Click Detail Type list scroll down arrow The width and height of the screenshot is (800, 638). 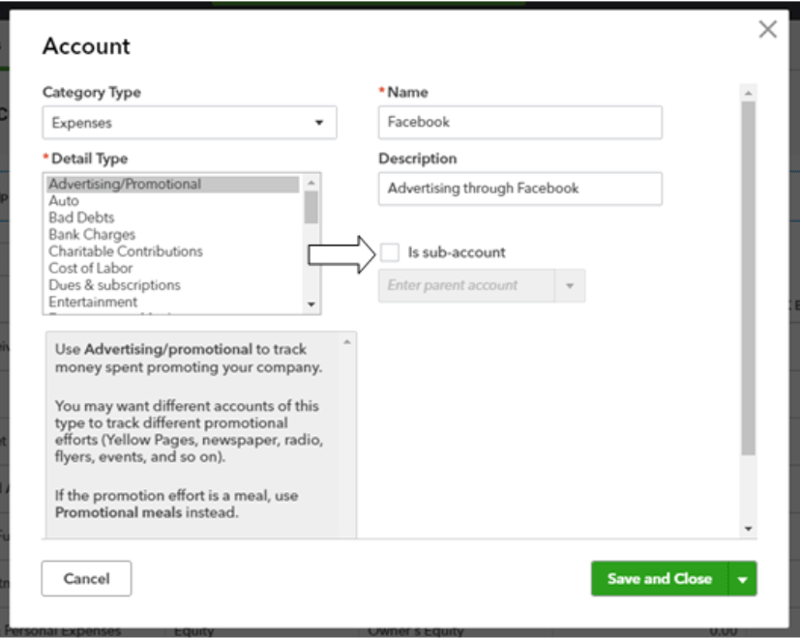[311, 305]
